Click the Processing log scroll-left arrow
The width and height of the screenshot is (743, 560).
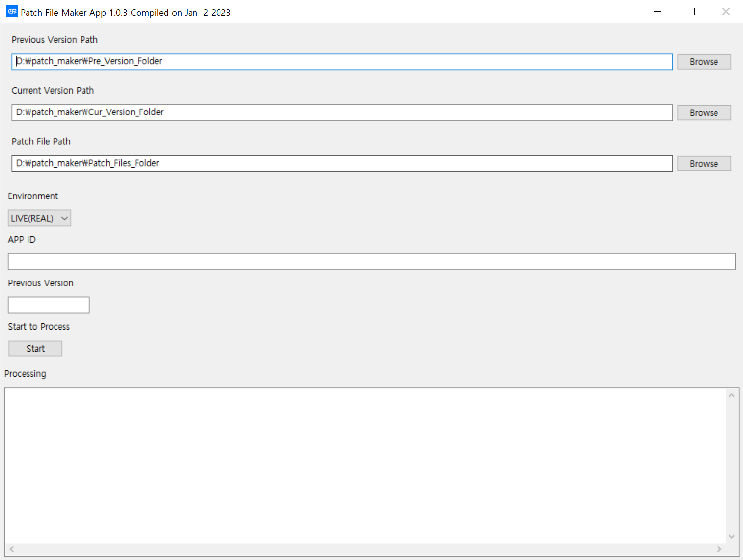pyautogui.click(x=12, y=549)
